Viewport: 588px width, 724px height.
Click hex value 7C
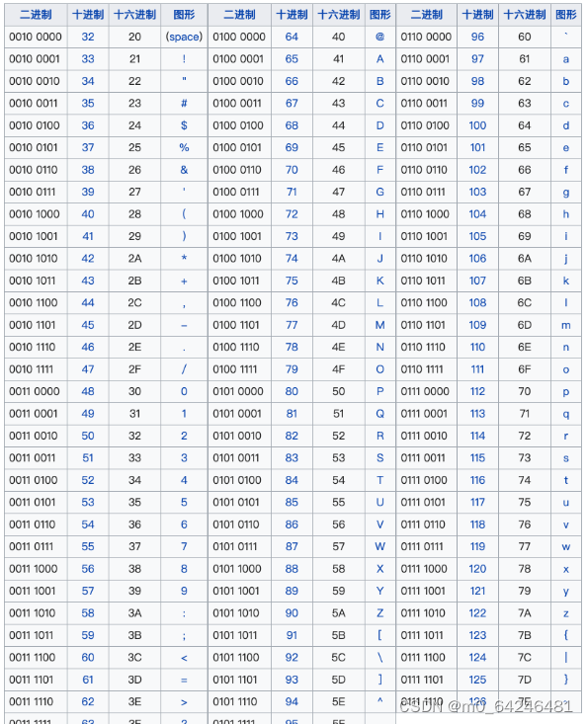[x=524, y=657]
